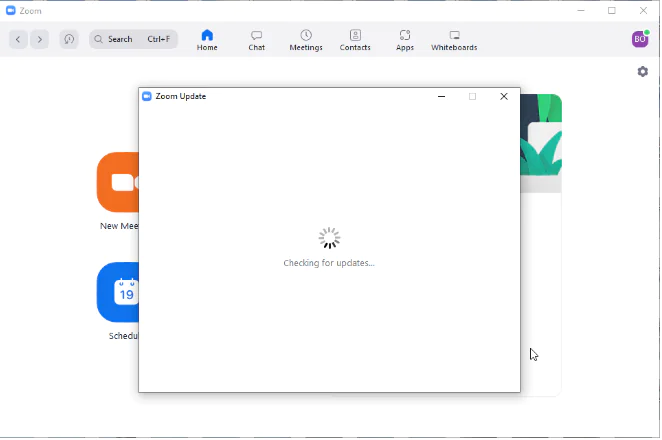Start a New Meeting with orange icon
Screen dimensions: 662x440
tap(117, 182)
